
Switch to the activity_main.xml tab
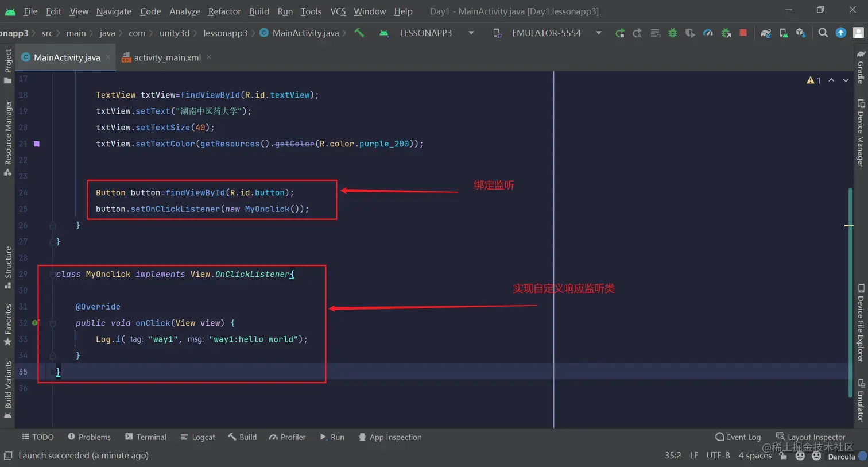[x=167, y=57]
